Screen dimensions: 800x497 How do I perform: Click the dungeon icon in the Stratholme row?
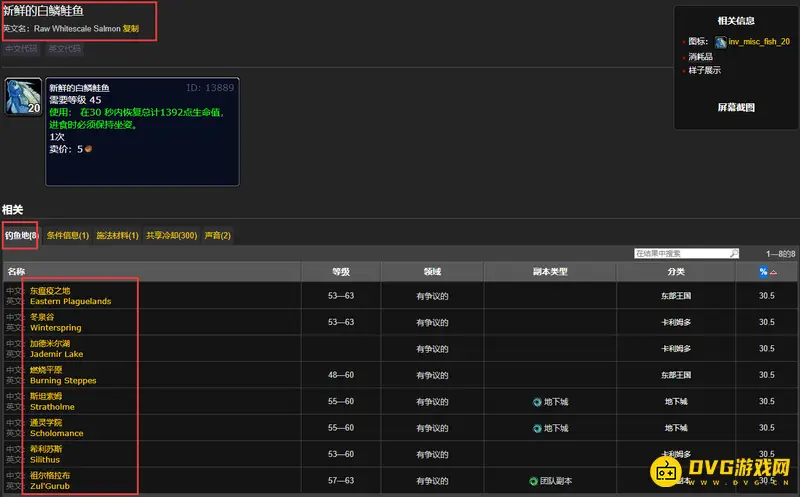coord(537,402)
